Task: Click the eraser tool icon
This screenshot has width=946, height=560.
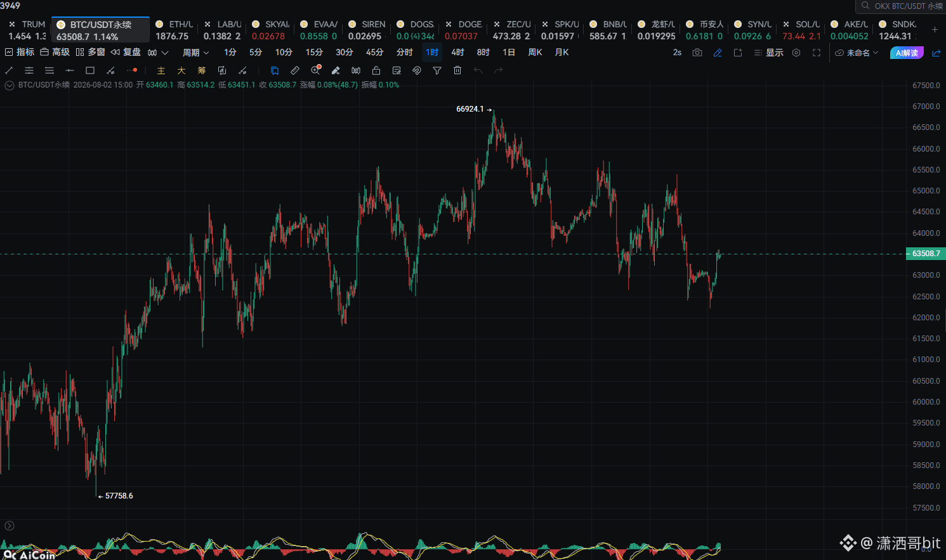Action: pyautogui.click(x=336, y=70)
